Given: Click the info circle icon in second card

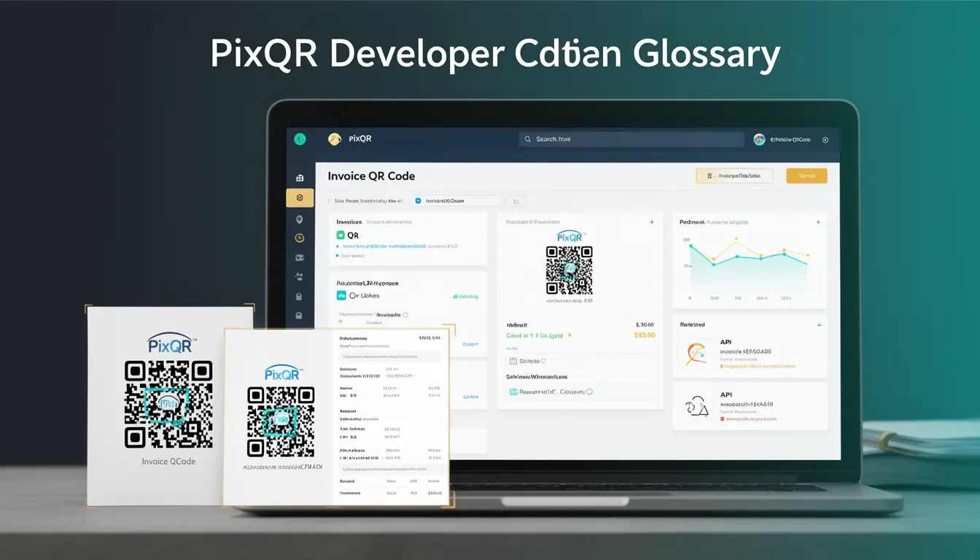Looking at the screenshot, I should [406, 315].
